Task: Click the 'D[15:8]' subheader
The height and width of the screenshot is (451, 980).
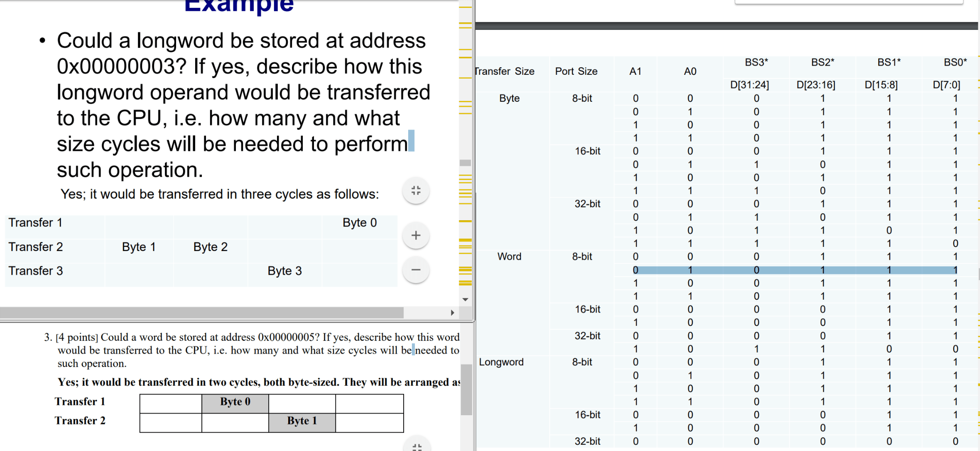Action: [881, 85]
